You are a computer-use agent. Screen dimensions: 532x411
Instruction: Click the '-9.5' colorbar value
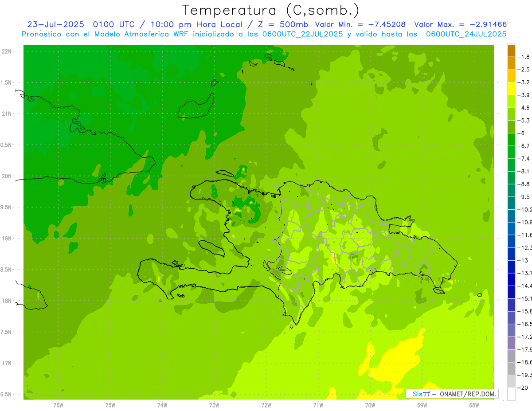524,197
